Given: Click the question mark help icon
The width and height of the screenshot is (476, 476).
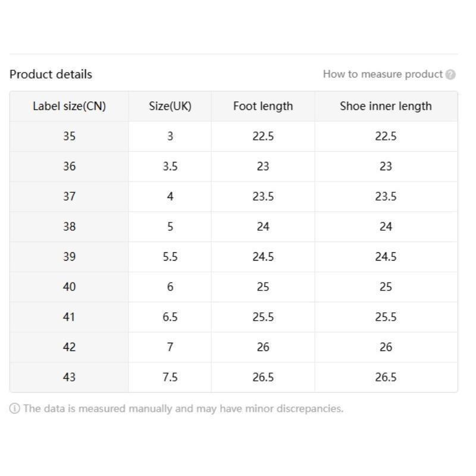Looking at the screenshot, I should pos(450,75).
